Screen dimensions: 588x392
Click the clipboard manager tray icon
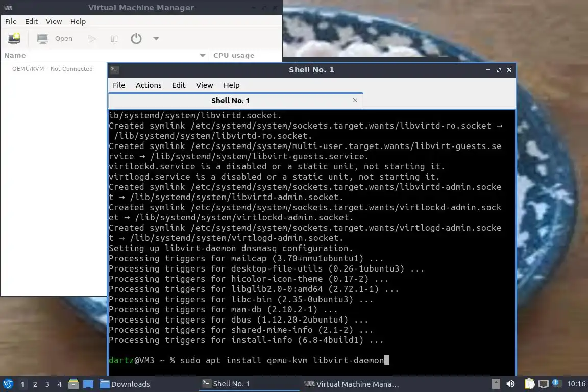click(529, 384)
